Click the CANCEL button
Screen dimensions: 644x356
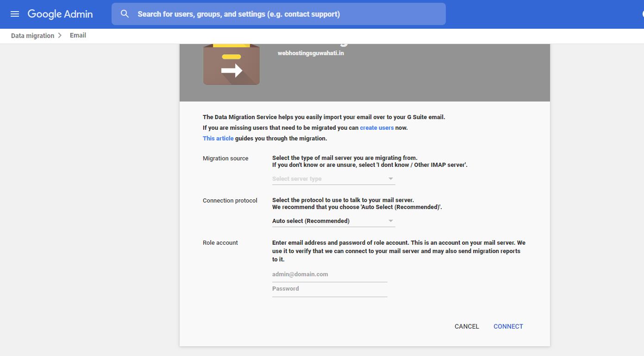467,326
